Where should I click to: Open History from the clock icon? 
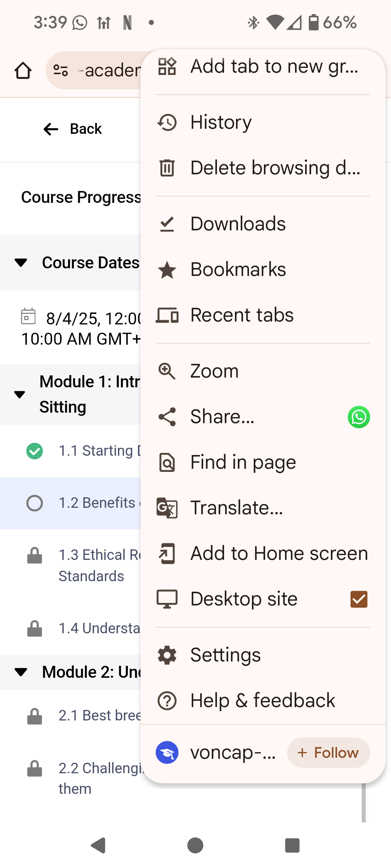point(167,122)
